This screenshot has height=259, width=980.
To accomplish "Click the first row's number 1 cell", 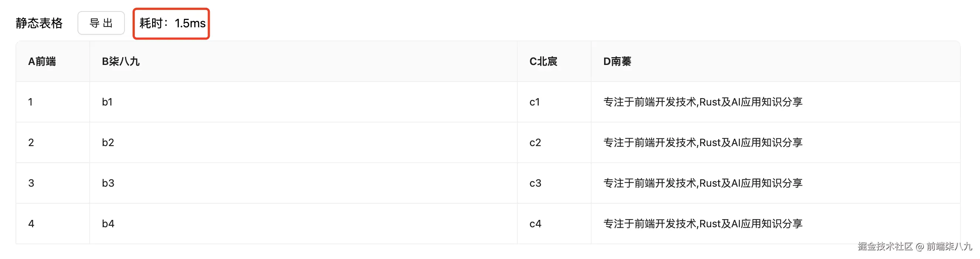I will pos(30,102).
